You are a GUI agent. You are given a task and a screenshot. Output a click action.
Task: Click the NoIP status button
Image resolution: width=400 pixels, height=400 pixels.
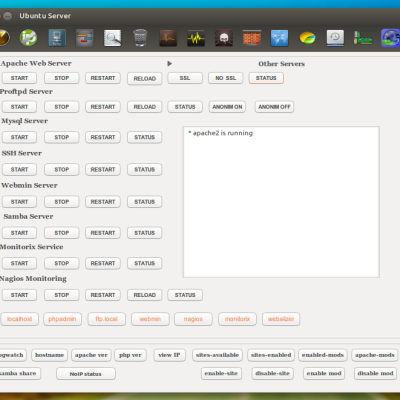pos(86,374)
